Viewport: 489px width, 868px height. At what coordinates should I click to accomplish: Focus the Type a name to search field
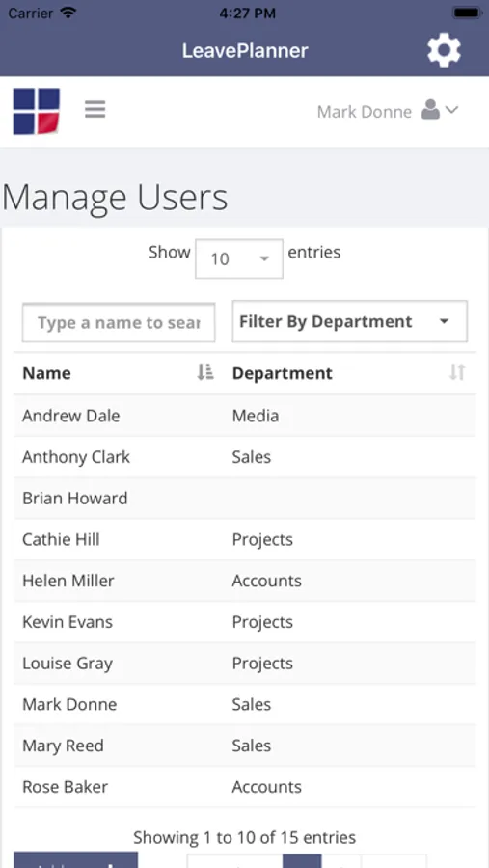(119, 322)
